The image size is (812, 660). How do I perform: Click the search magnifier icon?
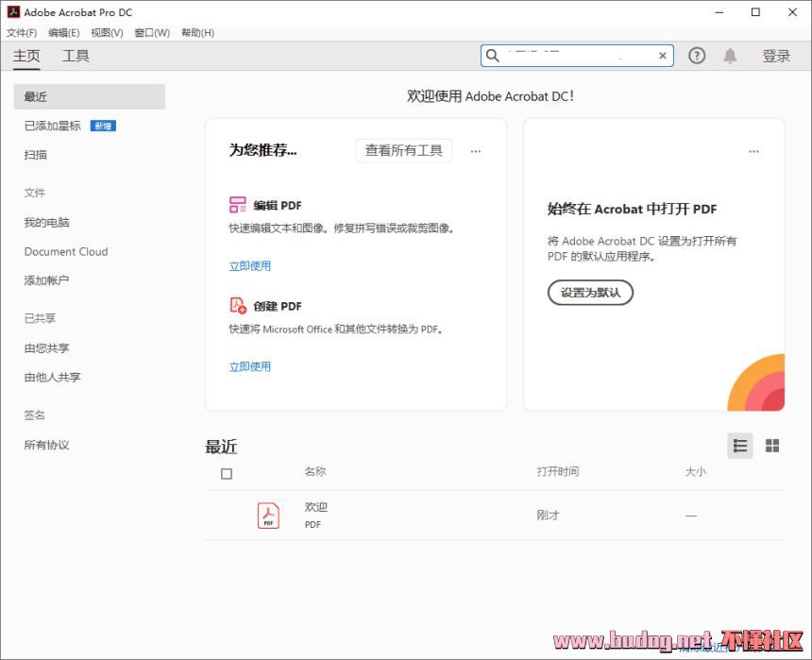(x=493, y=56)
